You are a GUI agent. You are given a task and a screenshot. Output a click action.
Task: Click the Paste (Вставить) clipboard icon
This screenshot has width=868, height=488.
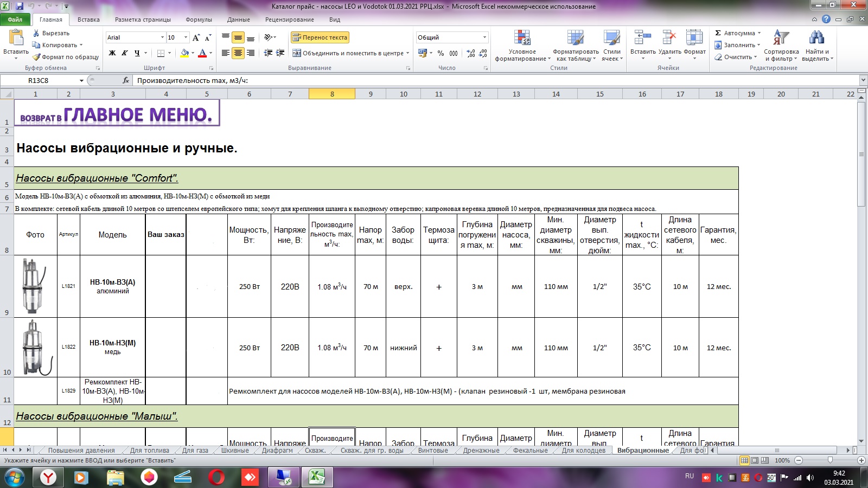tap(16, 38)
